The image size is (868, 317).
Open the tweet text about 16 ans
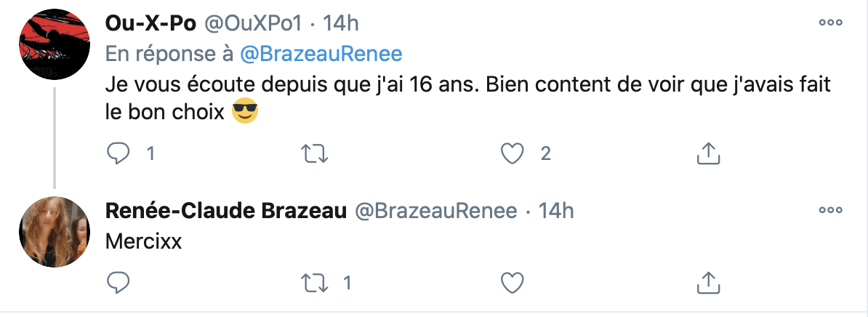point(468,100)
